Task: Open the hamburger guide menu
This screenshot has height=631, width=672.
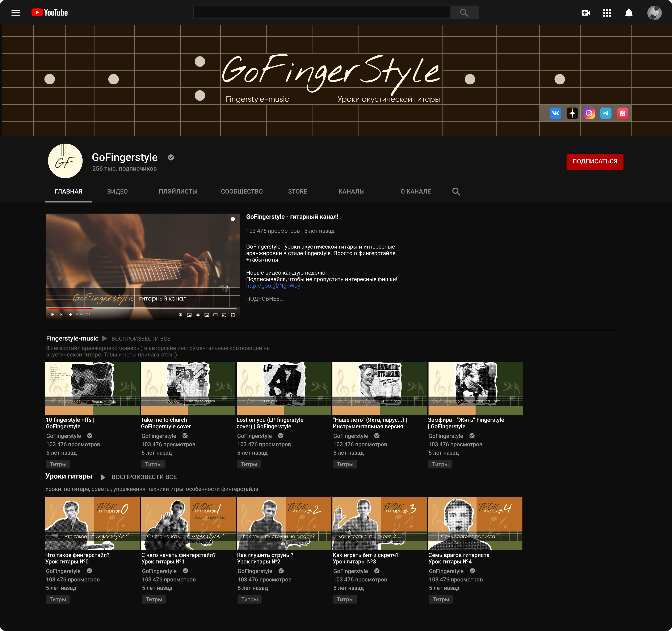Action: 16,13
